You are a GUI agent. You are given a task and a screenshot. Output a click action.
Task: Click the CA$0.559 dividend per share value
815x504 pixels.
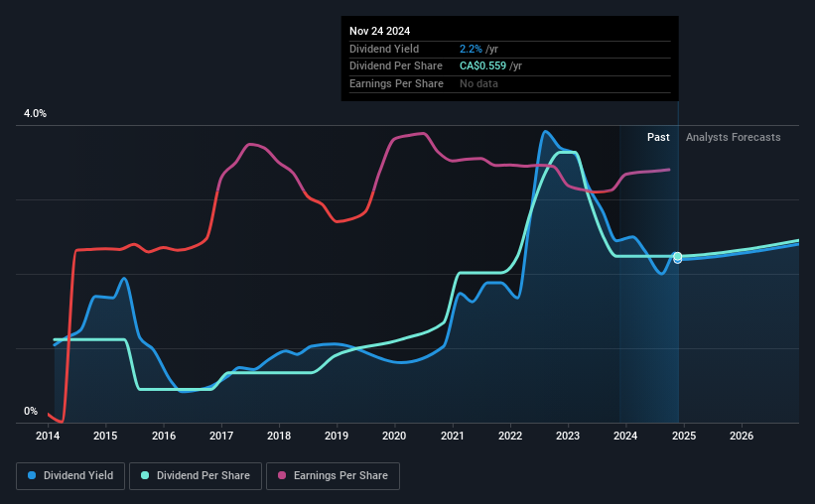coord(482,66)
